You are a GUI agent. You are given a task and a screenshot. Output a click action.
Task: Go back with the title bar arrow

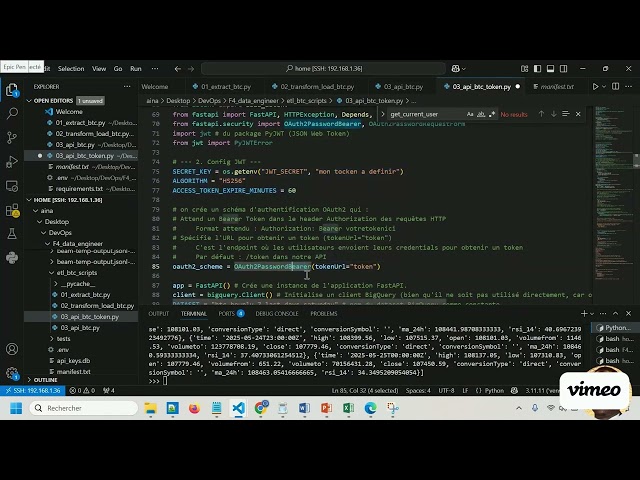coord(178,69)
